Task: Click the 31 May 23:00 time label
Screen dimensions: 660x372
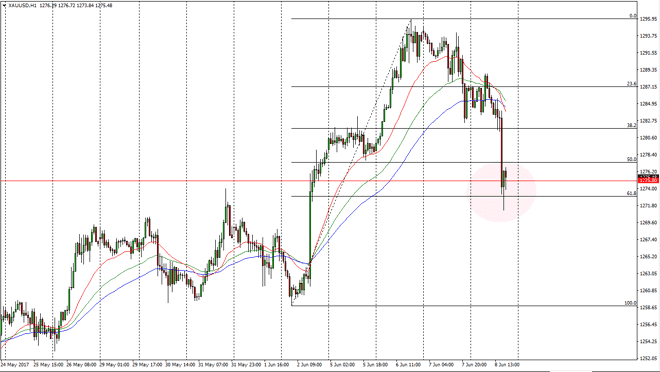Action: 246,364
